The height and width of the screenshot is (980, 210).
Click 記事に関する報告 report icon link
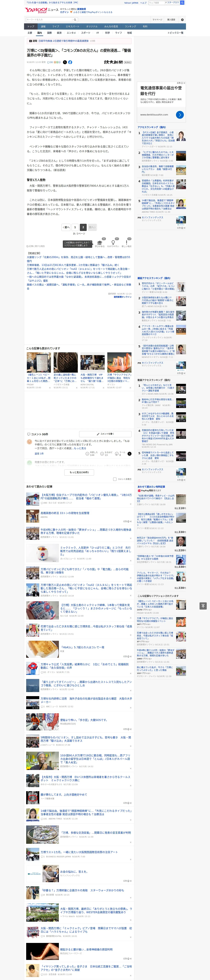click(x=35, y=246)
